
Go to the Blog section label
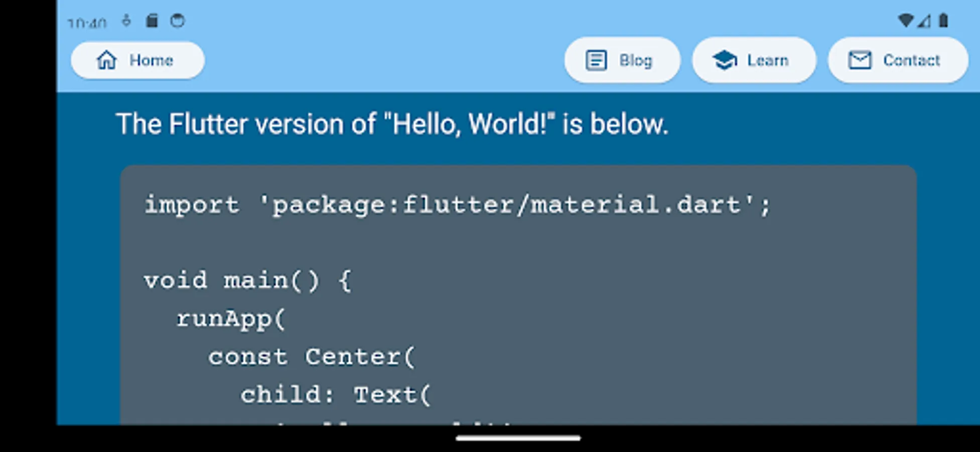point(635,60)
